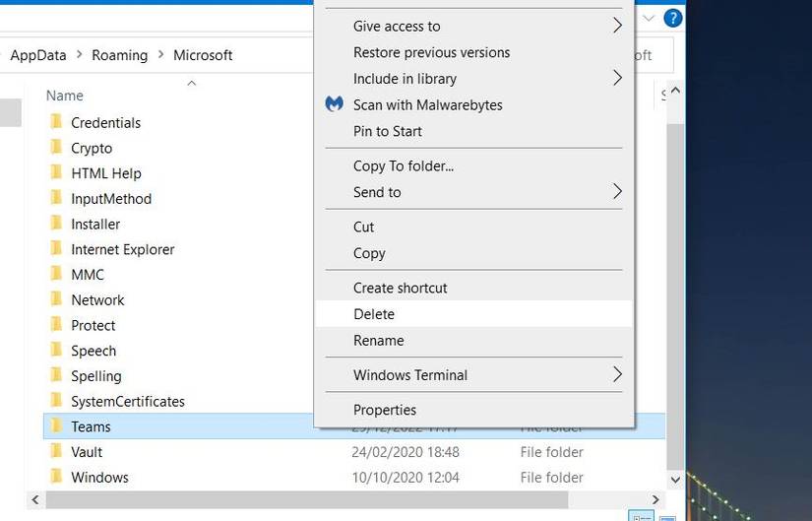812x521 pixels.
Task: Click Microsoft in the address path
Action: pos(203,55)
